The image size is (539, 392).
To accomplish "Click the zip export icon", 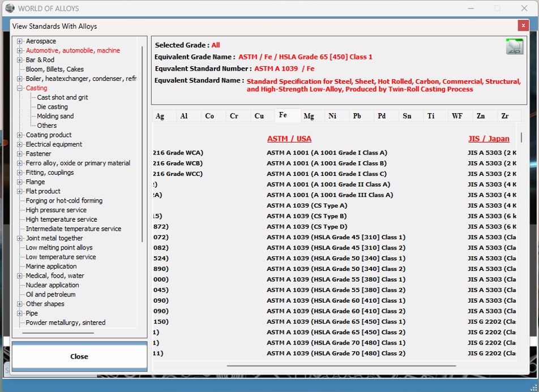I will (514, 46).
